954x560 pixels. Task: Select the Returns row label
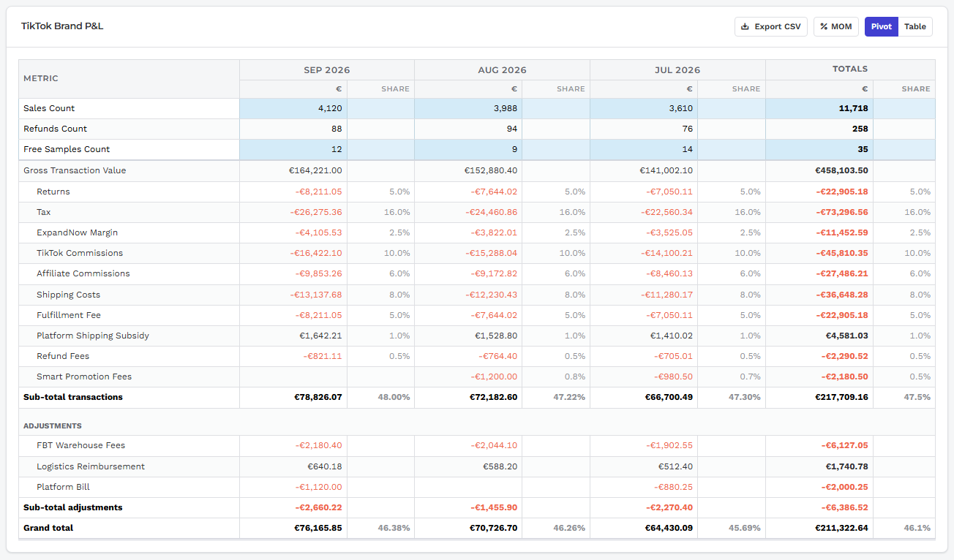tap(53, 192)
